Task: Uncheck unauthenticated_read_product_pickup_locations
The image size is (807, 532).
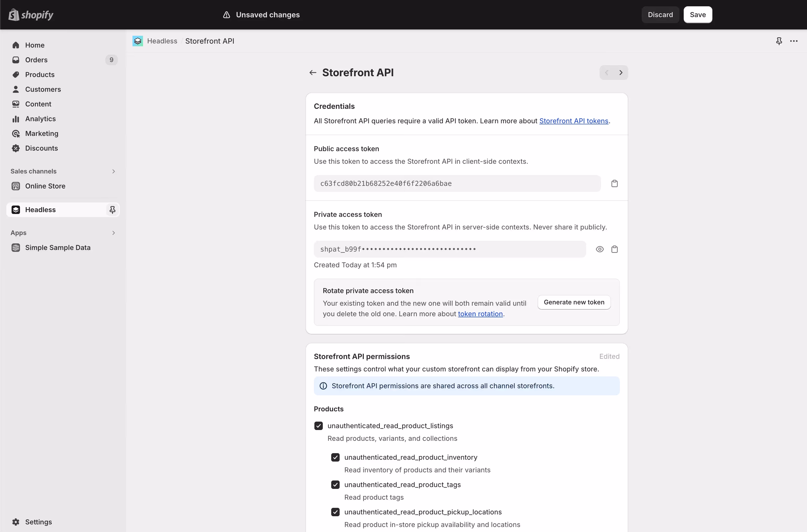Action: (335, 512)
